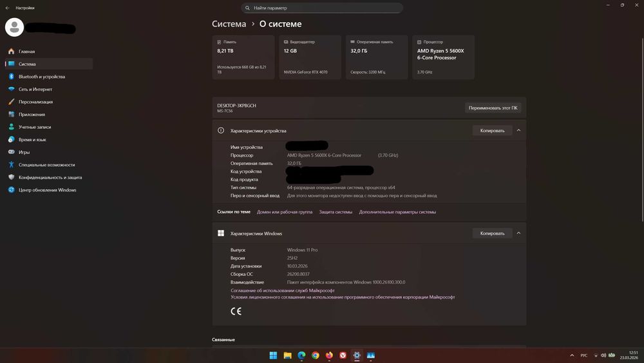The height and width of the screenshot is (363, 644).
Task: Open Дополнительные параметры системы link
Action: tap(397, 212)
